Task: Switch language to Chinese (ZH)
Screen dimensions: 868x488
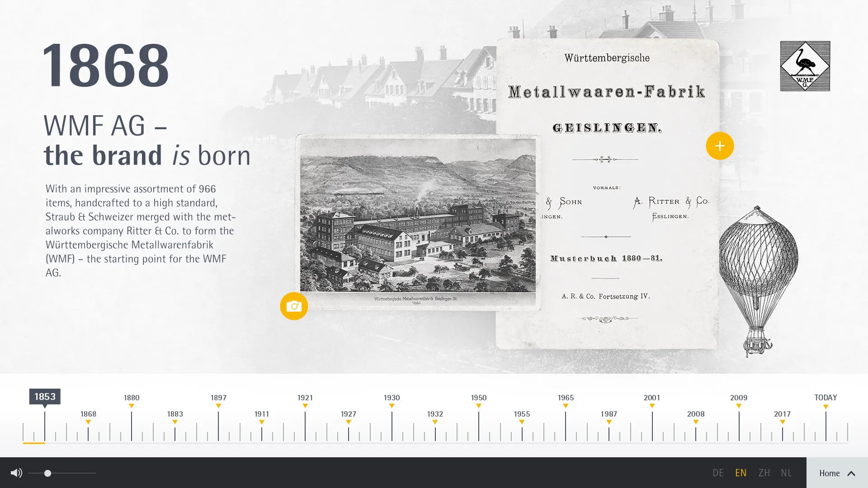Action: click(764, 473)
